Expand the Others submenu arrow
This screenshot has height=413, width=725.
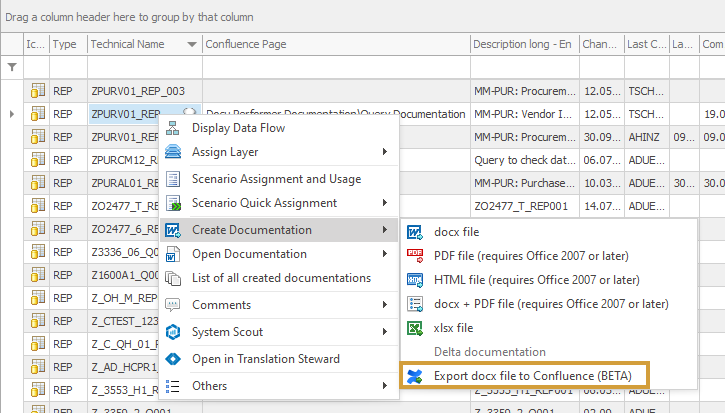[x=385, y=386]
